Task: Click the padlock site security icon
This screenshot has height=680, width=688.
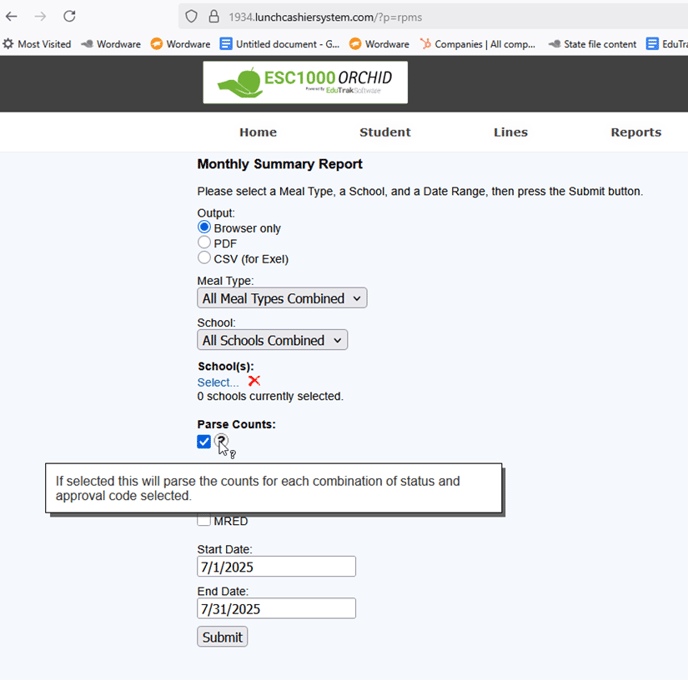Action: pyautogui.click(x=213, y=17)
